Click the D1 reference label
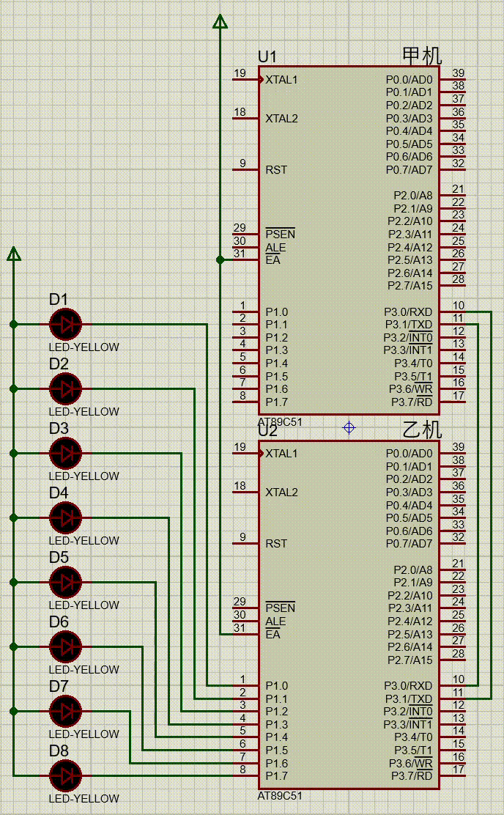Image resolution: width=504 pixels, height=815 pixels. 59,299
